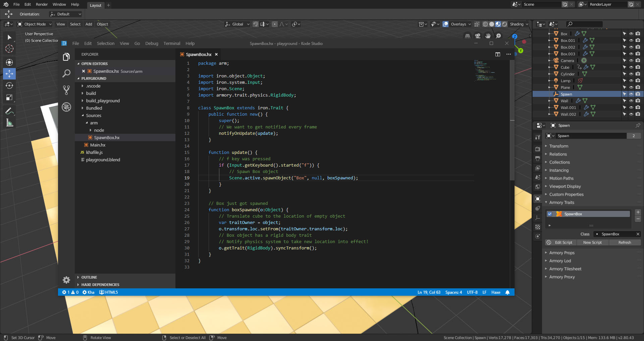The height and width of the screenshot is (341, 644).
Task: Click Ln 19, Col 63 in status bar
Action: [429, 292]
